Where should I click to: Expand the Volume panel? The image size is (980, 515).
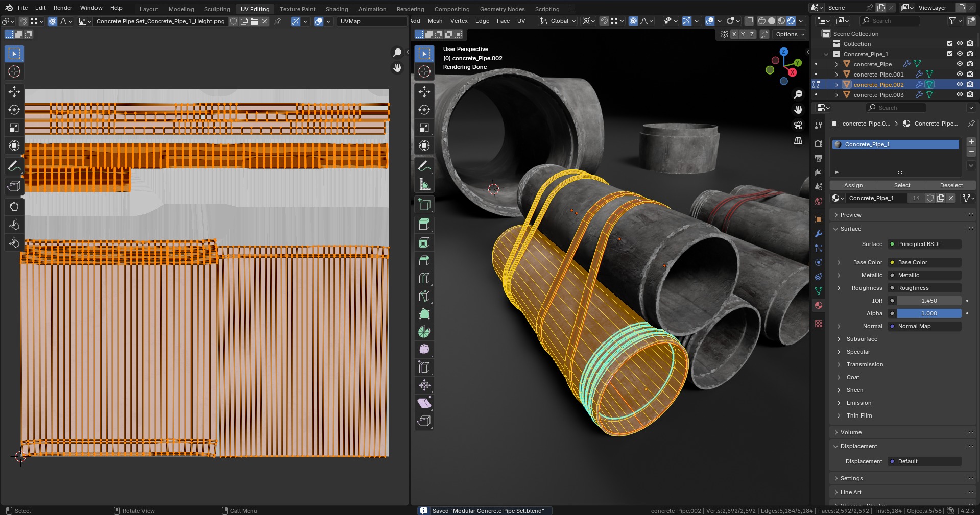(851, 432)
